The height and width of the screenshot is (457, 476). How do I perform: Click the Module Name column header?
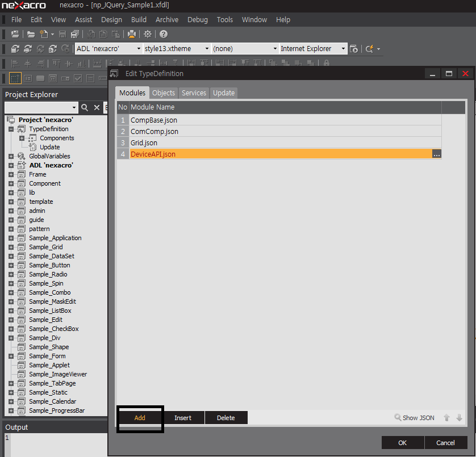point(285,107)
